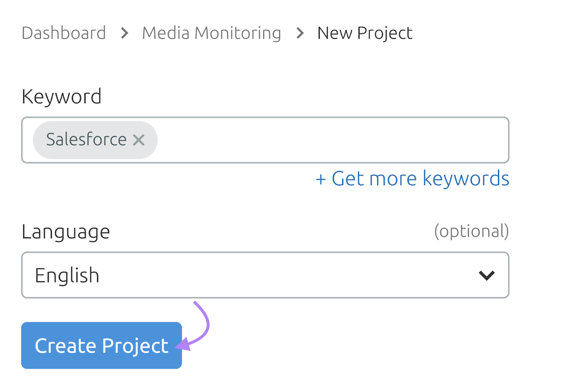The width and height of the screenshot is (580, 392).
Task: Click the Create Project button
Action: pos(101,345)
